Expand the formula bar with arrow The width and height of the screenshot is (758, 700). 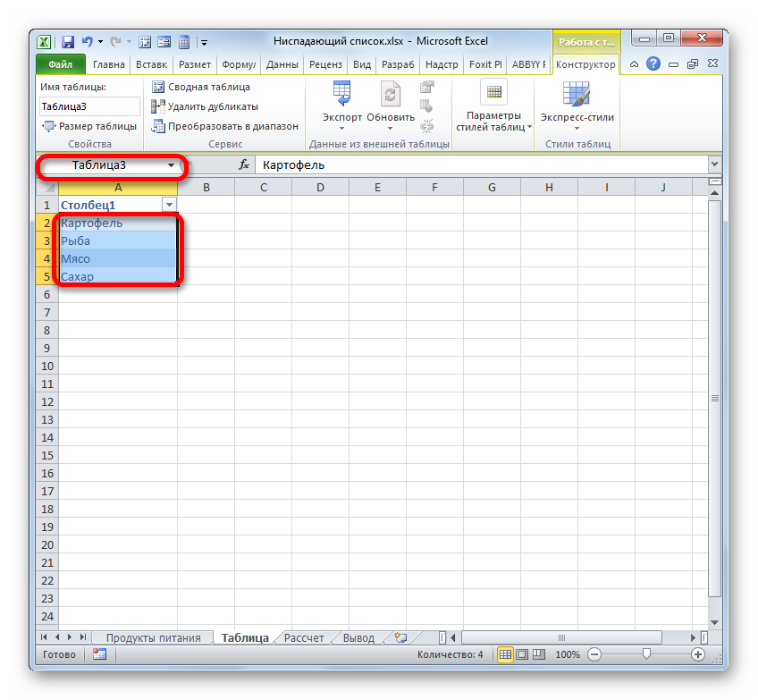(714, 164)
